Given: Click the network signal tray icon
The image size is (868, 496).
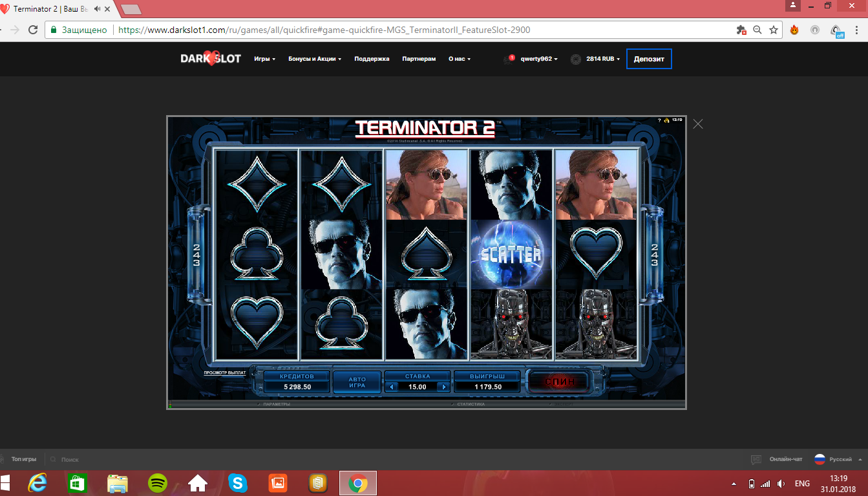Looking at the screenshot, I should (x=766, y=484).
